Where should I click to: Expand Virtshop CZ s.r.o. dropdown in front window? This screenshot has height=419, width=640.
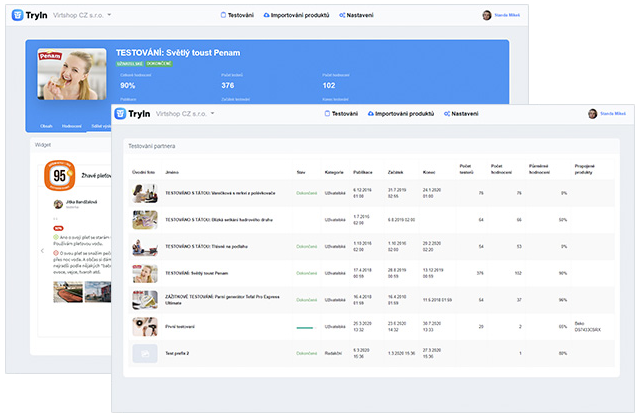[x=185, y=113]
